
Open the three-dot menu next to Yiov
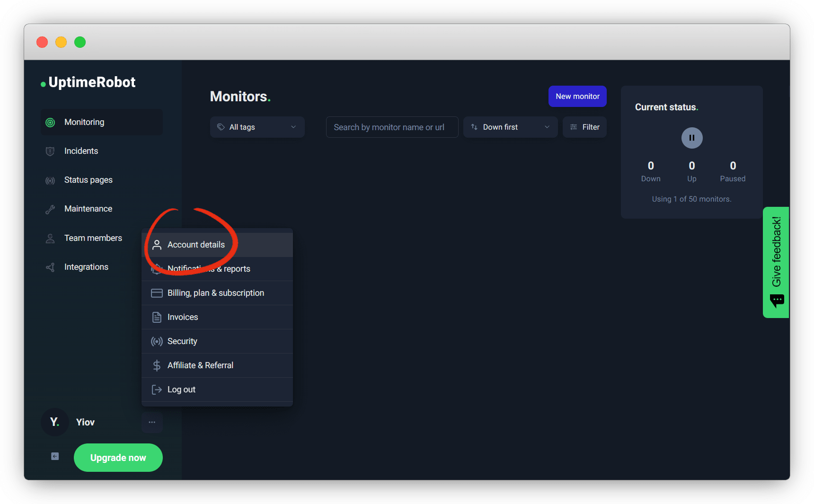[x=152, y=422]
